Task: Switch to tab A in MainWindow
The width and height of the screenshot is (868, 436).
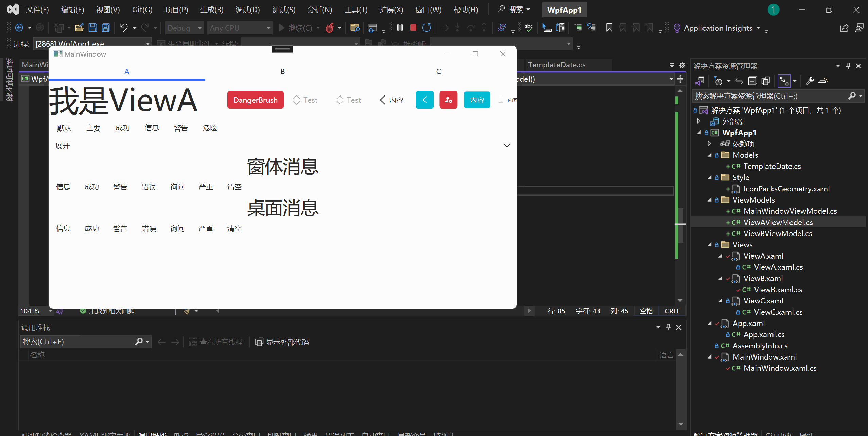Action: point(126,71)
